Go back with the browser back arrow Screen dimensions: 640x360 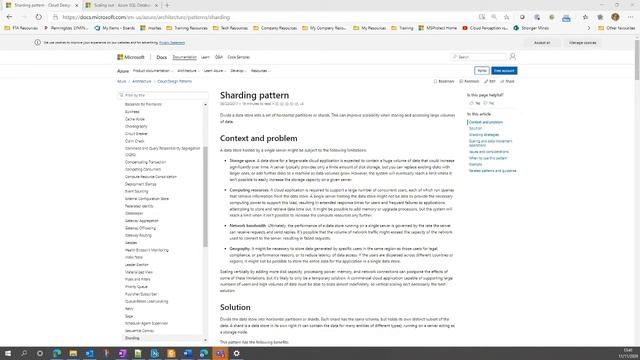[9, 17]
